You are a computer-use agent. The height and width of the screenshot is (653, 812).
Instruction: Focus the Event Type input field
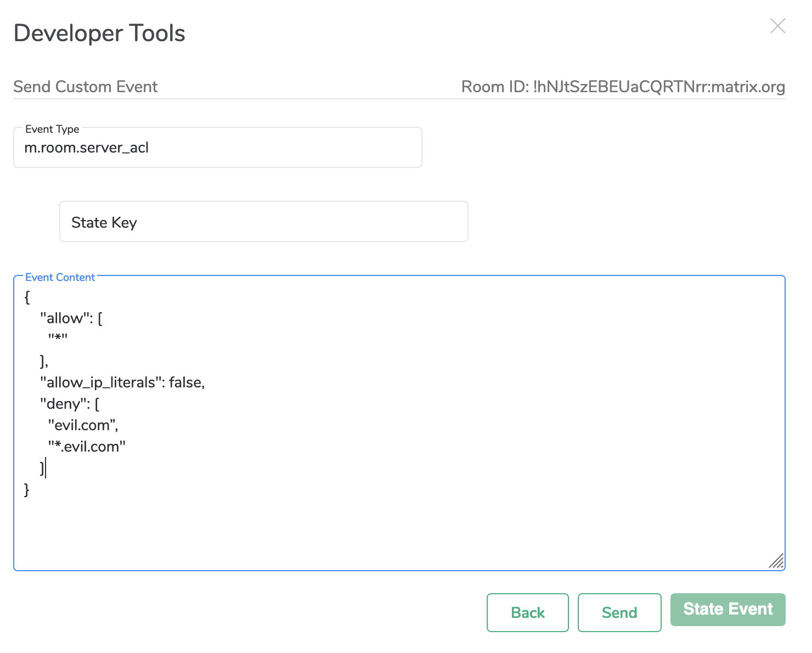click(x=217, y=148)
